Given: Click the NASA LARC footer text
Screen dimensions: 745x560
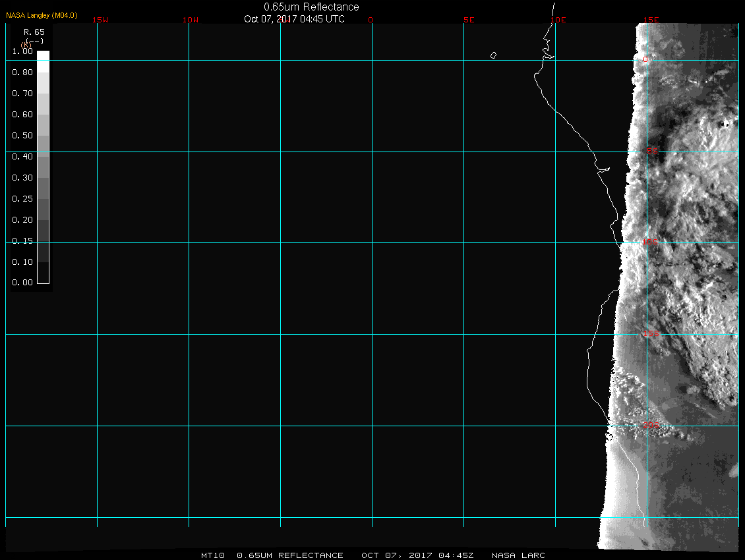Looking at the screenshot, I should (518, 555).
